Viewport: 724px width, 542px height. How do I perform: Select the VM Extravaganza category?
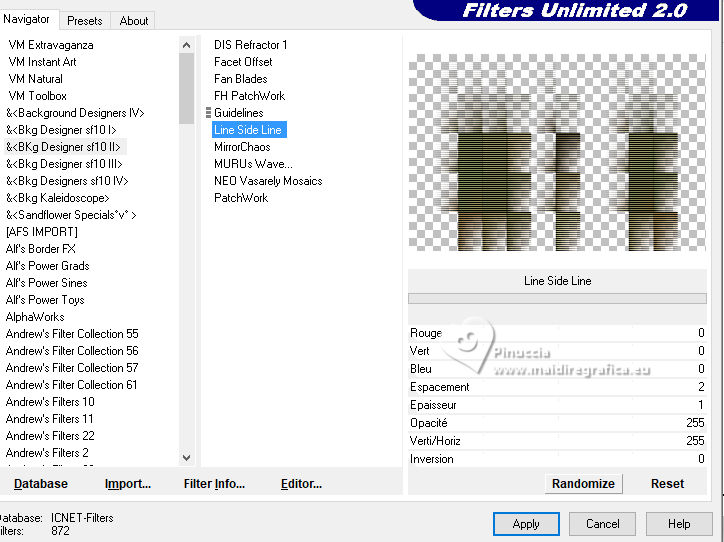pos(51,45)
